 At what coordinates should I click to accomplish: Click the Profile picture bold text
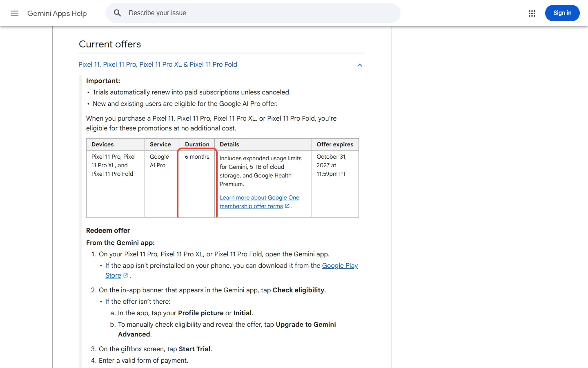[201, 313]
